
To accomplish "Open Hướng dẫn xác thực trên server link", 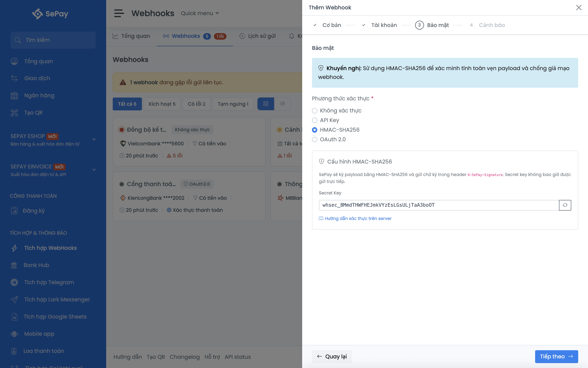I will [x=355, y=219].
